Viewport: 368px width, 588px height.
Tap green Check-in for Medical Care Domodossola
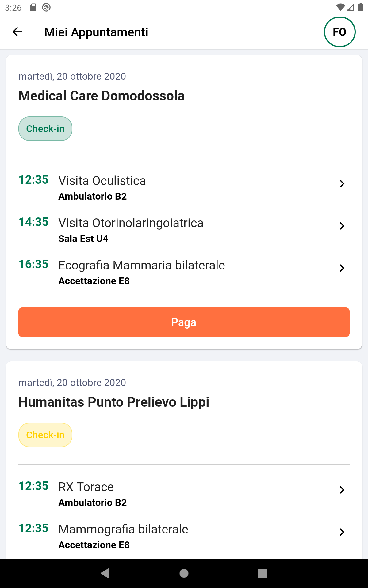[x=45, y=129]
